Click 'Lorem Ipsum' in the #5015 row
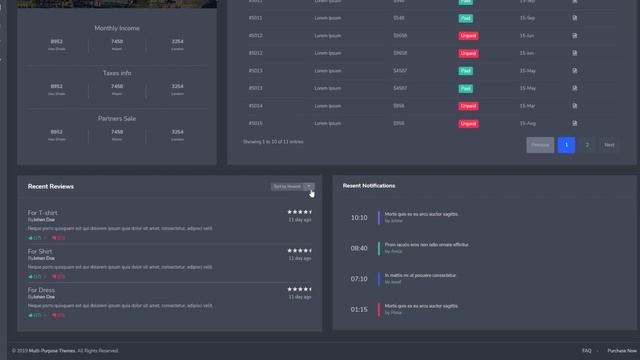The image size is (640, 360). (328, 123)
